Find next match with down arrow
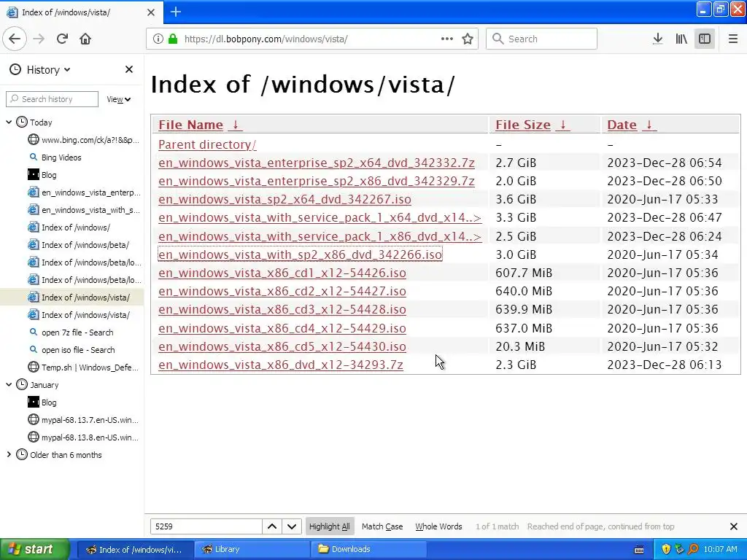This screenshot has width=747, height=560. point(292,526)
